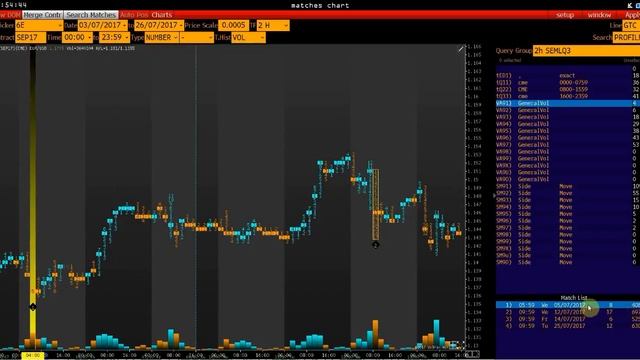Select the Side Move row with count 15
This screenshot has width=640, height=360.
(568, 200)
